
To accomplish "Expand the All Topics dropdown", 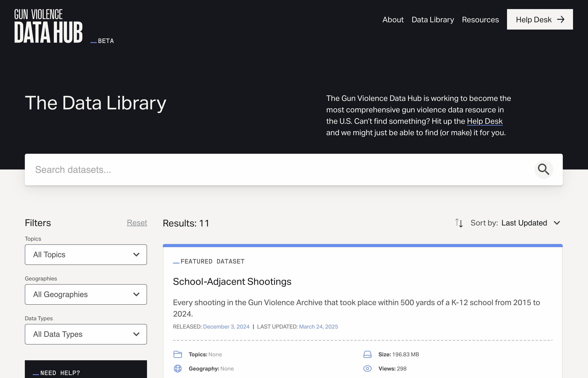I will click(x=86, y=255).
